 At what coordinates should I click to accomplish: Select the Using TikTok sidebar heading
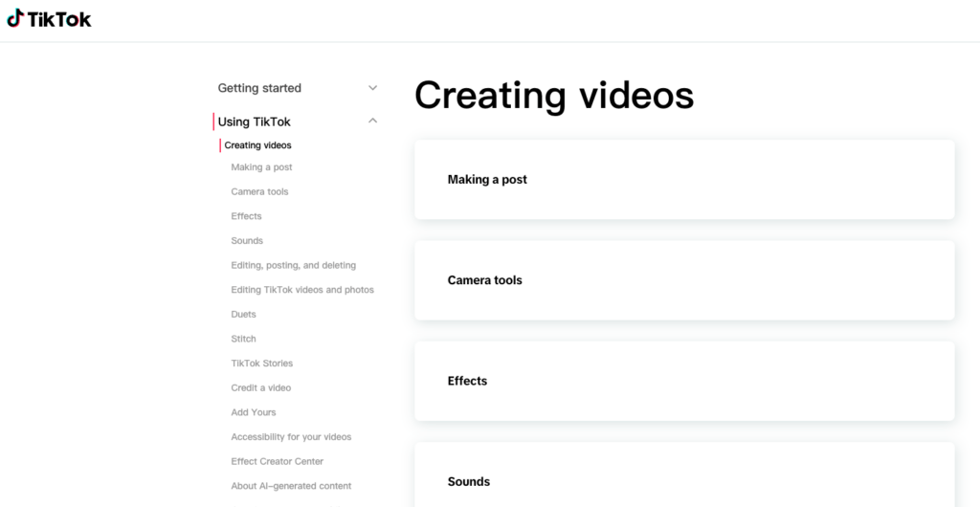(x=254, y=121)
